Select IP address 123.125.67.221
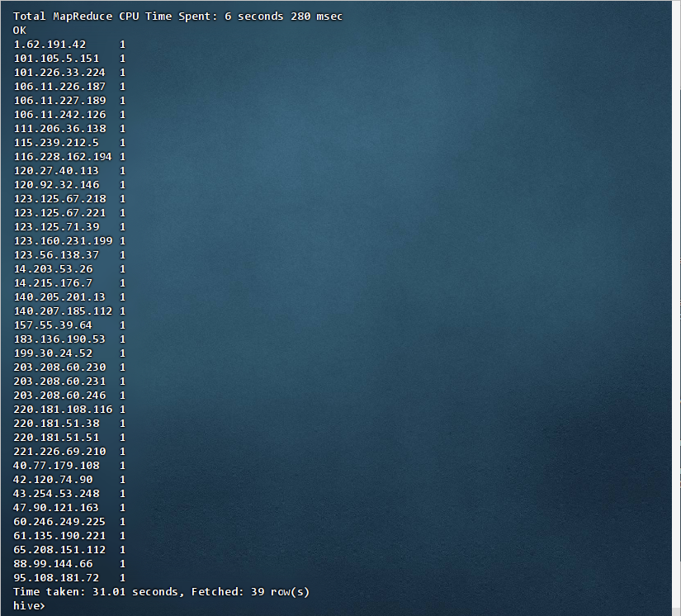Viewport: 681px width, 616px height. point(59,213)
